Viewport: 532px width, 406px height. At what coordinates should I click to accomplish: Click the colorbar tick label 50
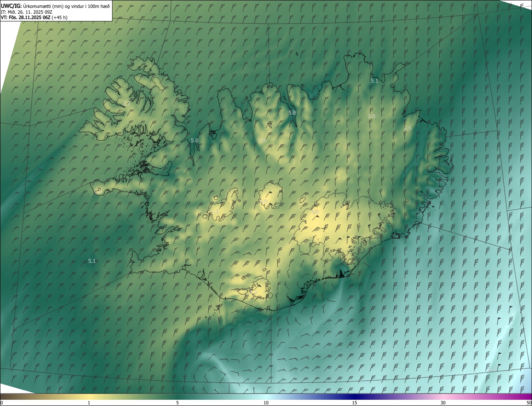click(x=528, y=403)
